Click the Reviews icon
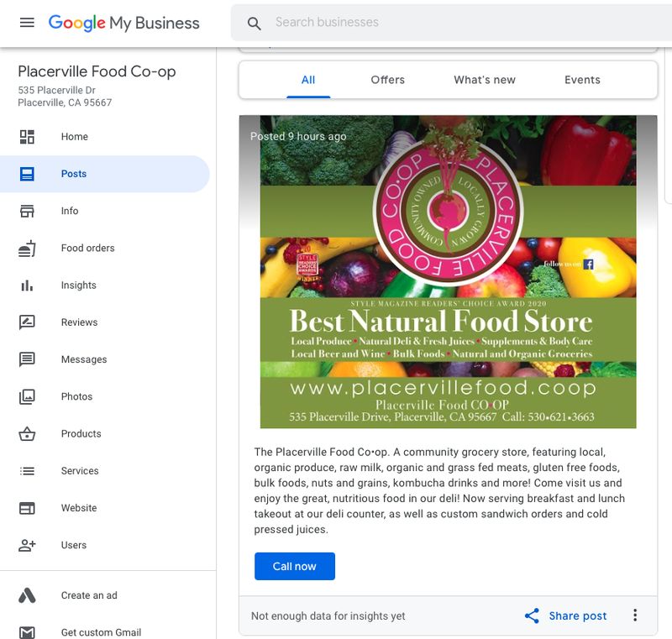This screenshot has height=639, width=672. (27, 322)
